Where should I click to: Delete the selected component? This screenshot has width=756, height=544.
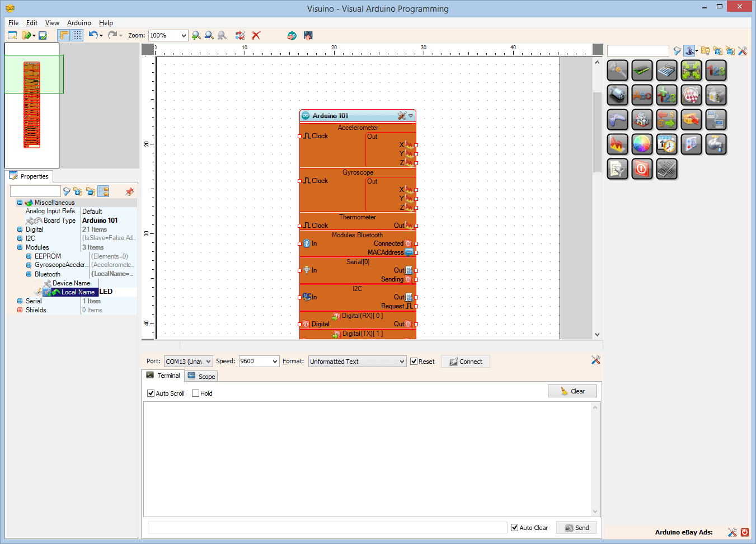256,35
